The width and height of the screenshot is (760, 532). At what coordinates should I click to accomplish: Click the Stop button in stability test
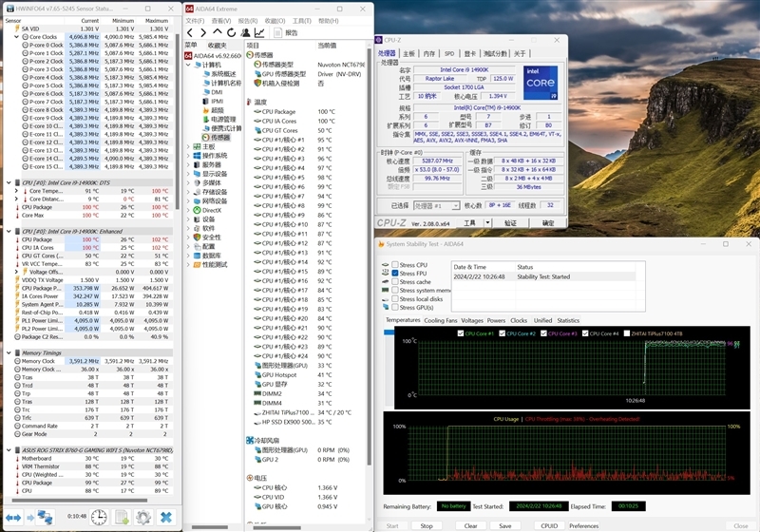(x=427, y=525)
